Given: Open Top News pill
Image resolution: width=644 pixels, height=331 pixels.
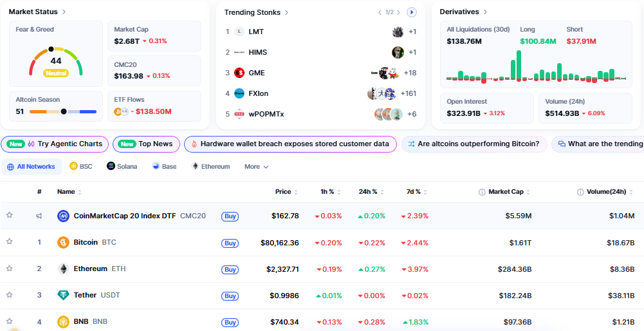Looking at the screenshot, I should pos(146,144).
